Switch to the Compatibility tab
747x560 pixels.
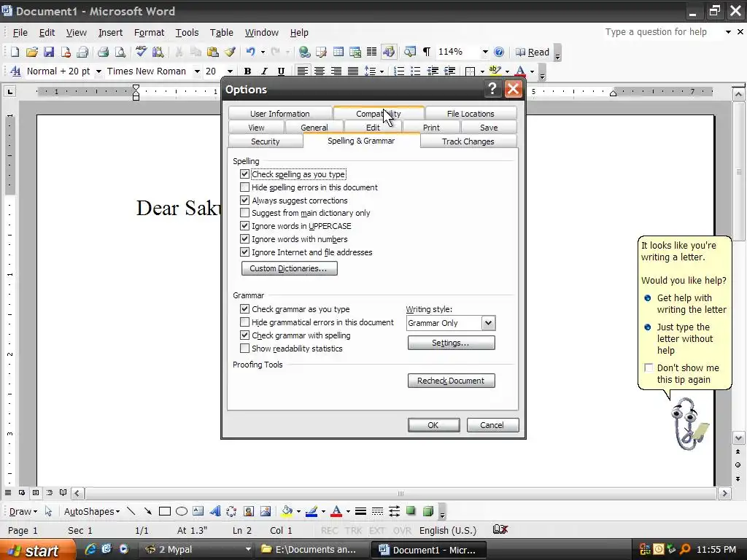(379, 114)
